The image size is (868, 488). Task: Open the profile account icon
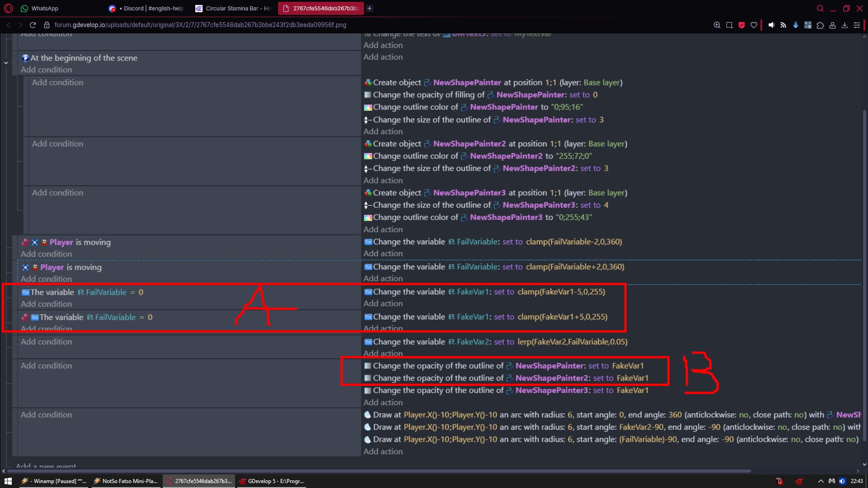point(832,25)
